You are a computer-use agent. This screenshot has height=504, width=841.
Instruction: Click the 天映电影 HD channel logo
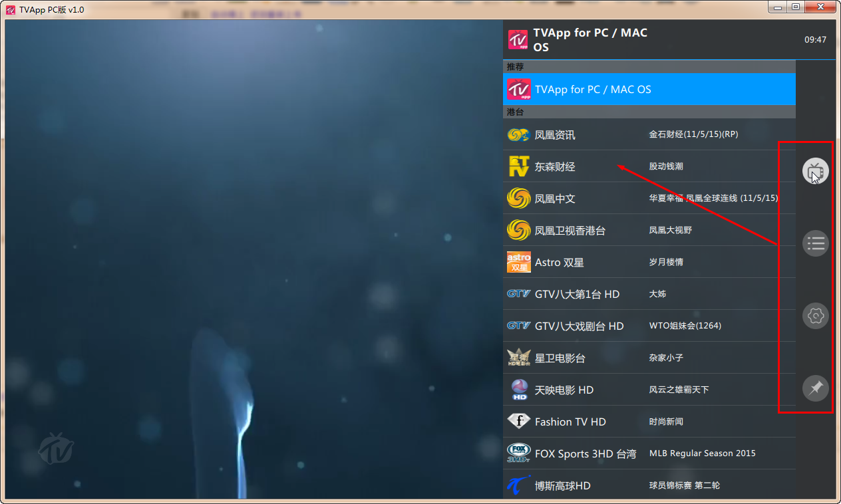point(518,389)
